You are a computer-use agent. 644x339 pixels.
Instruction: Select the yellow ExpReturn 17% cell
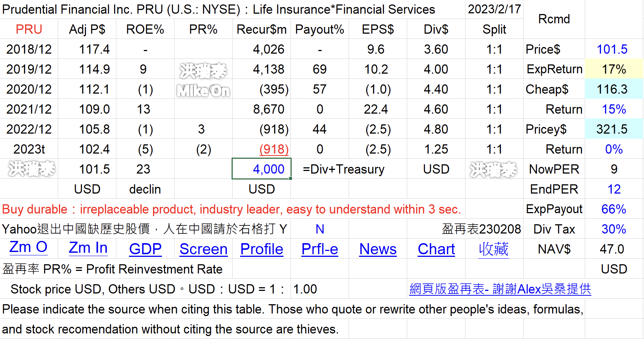click(614, 69)
